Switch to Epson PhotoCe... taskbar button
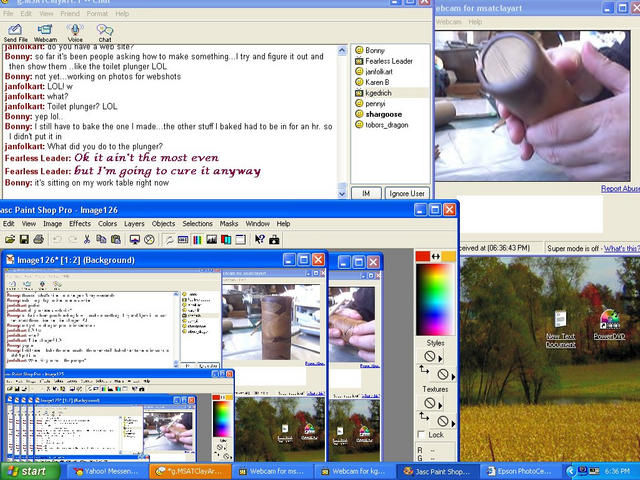The height and width of the screenshot is (480, 640). (x=520, y=471)
